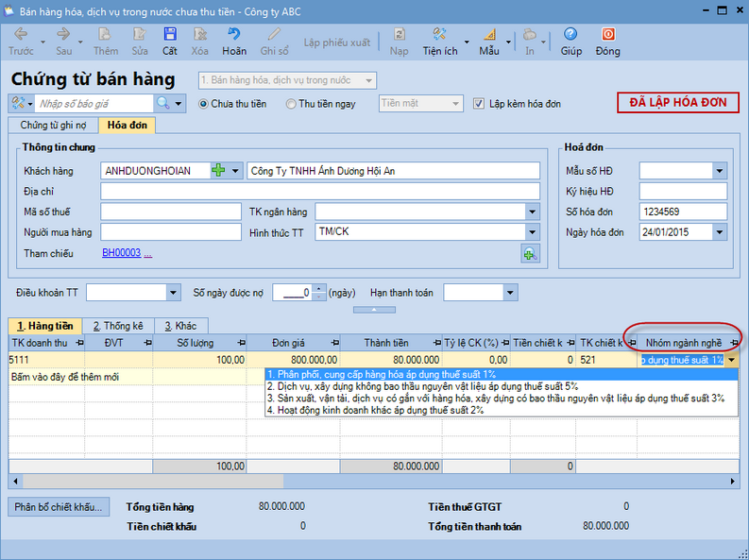Click the reference lookup icon with green plus
This screenshot has height=560, width=749.
point(530,253)
